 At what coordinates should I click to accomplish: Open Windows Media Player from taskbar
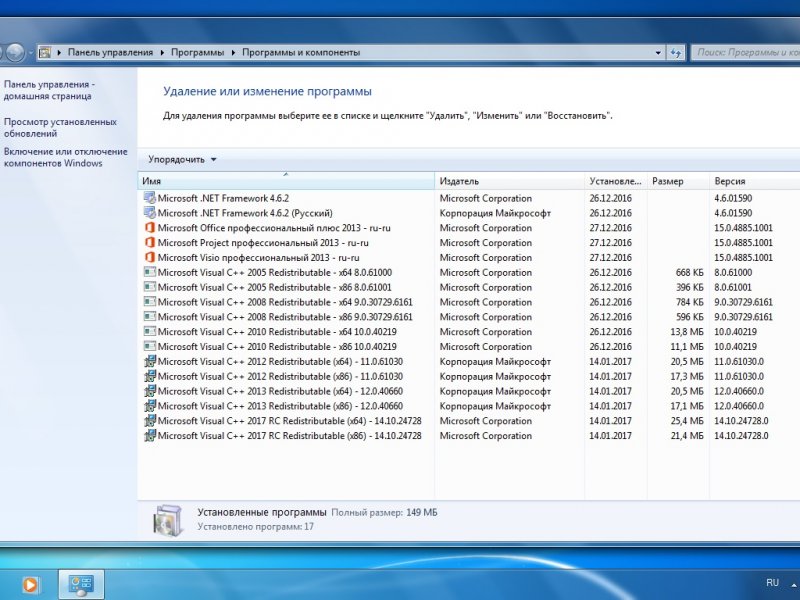click(30, 584)
